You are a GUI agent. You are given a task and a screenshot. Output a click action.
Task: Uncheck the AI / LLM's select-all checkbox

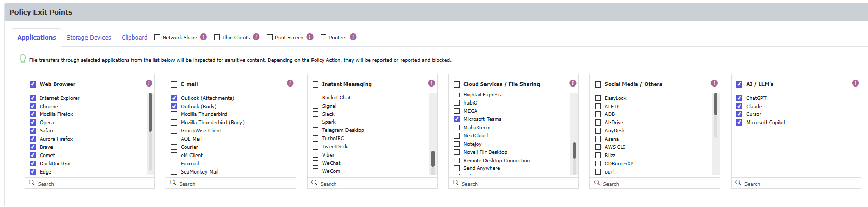[739, 84]
